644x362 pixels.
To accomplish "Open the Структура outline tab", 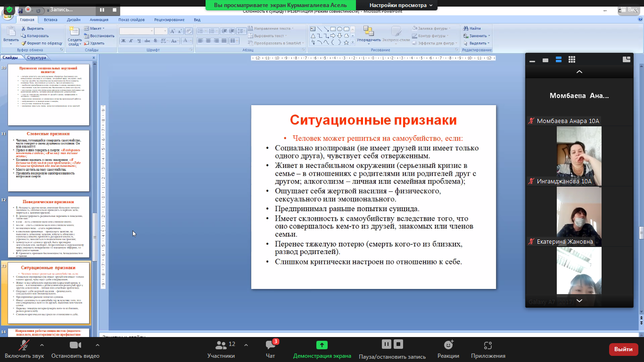I will (36, 58).
